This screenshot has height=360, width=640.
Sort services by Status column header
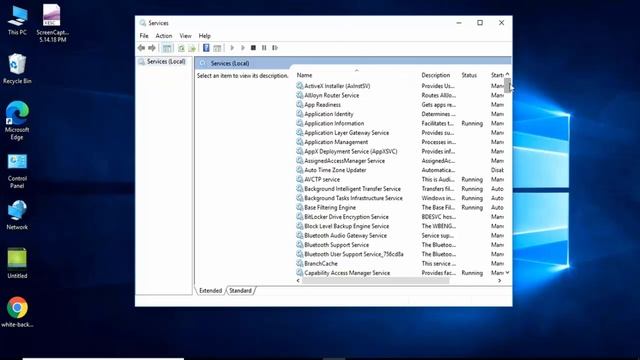tap(469, 75)
